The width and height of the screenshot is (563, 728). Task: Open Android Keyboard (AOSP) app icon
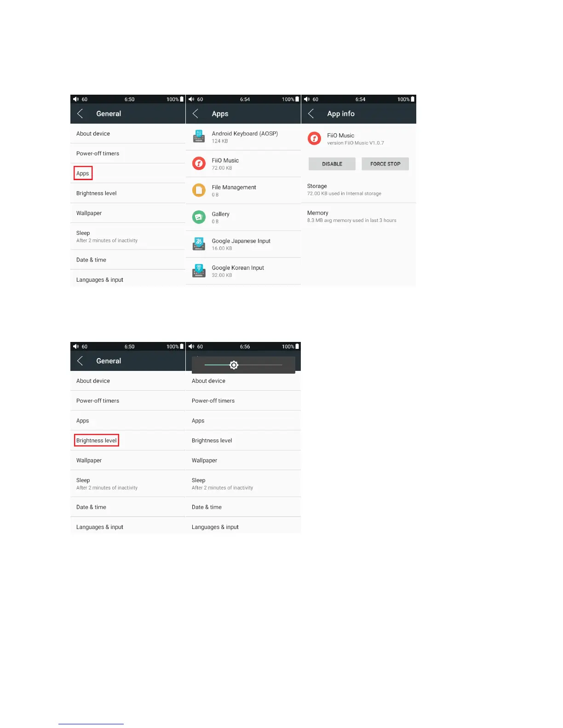coord(199,136)
